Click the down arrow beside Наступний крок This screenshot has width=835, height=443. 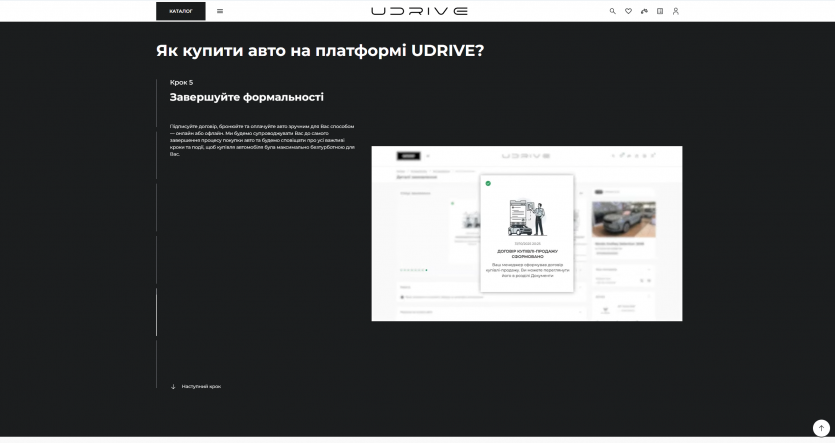click(x=173, y=386)
